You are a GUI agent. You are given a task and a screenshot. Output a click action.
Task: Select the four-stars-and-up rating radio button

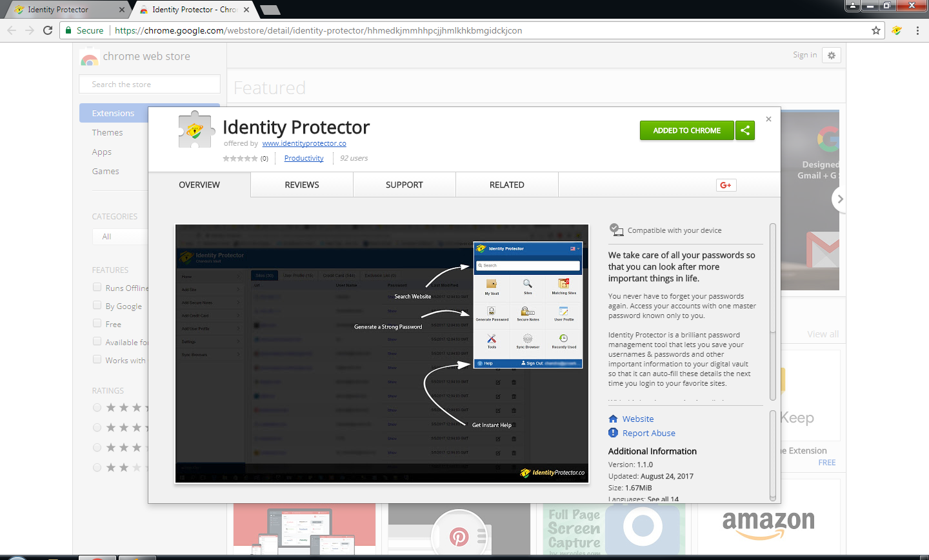[x=97, y=428]
